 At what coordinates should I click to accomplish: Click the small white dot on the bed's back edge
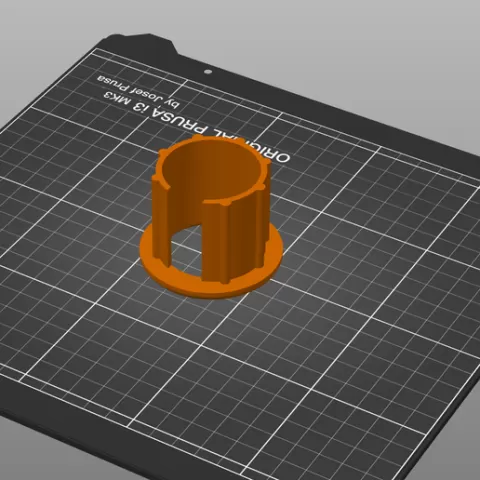pyautogui.click(x=208, y=71)
